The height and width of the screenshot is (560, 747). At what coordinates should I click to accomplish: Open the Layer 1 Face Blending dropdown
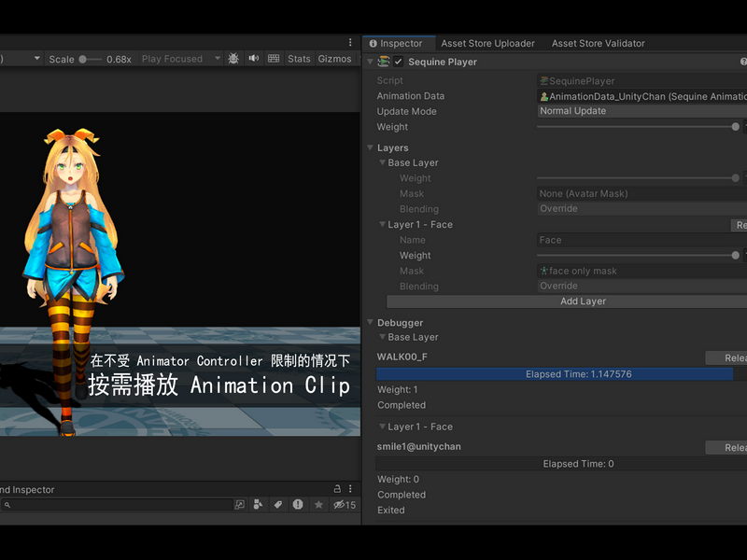point(641,286)
